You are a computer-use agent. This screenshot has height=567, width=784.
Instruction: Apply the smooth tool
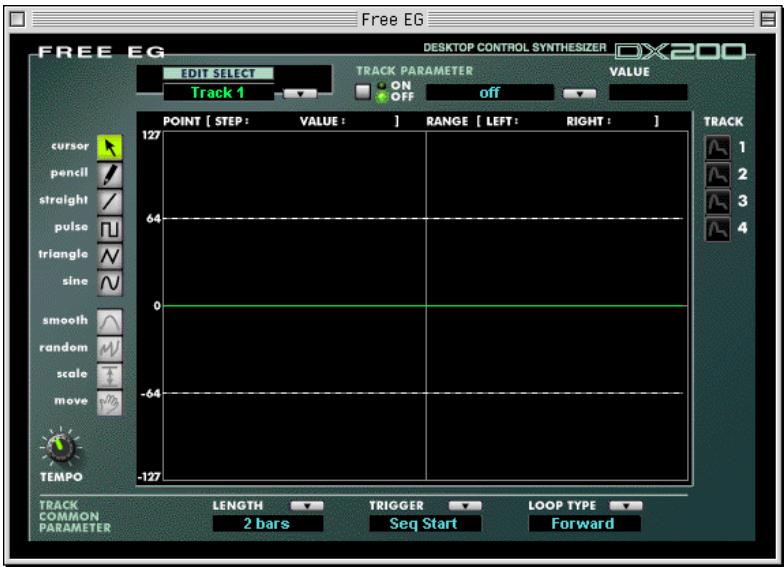coord(110,322)
